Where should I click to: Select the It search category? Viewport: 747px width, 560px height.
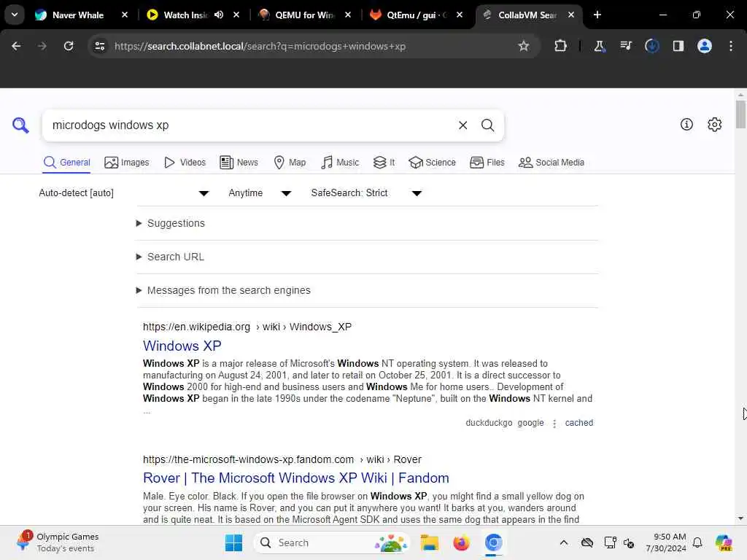(x=384, y=163)
